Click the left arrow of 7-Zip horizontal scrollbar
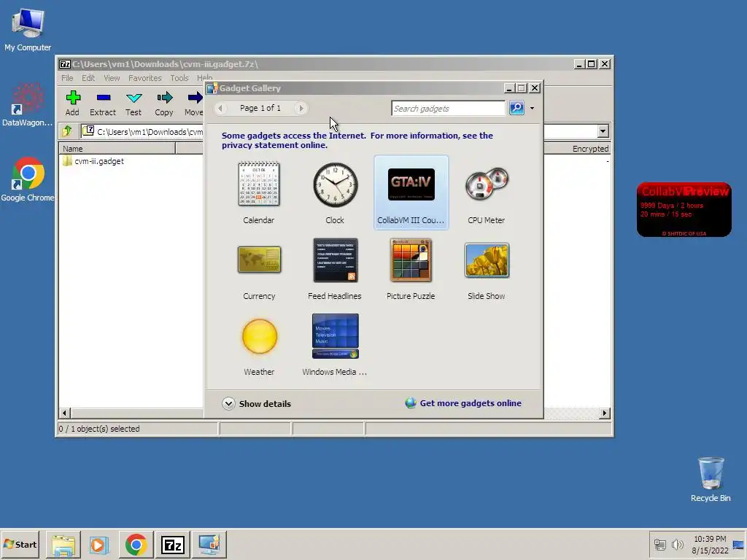 pos(65,413)
